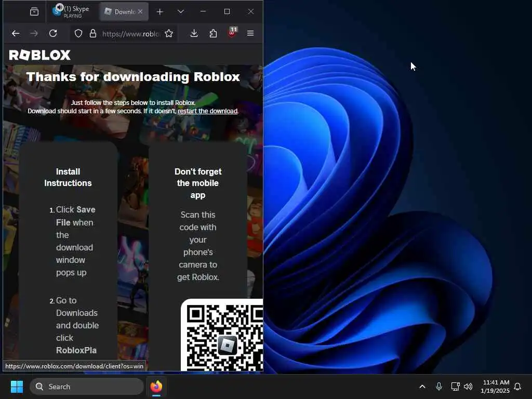532x399 pixels.
Task: Open the Windows Start menu
Action: [x=17, y=387]
